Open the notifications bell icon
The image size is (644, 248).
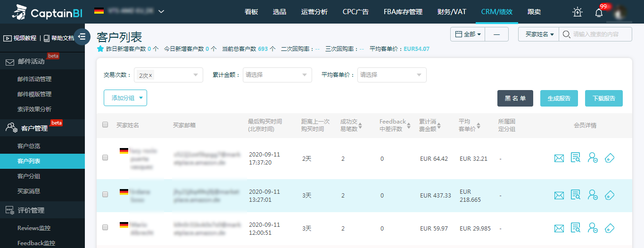click(x=599, y=13)
